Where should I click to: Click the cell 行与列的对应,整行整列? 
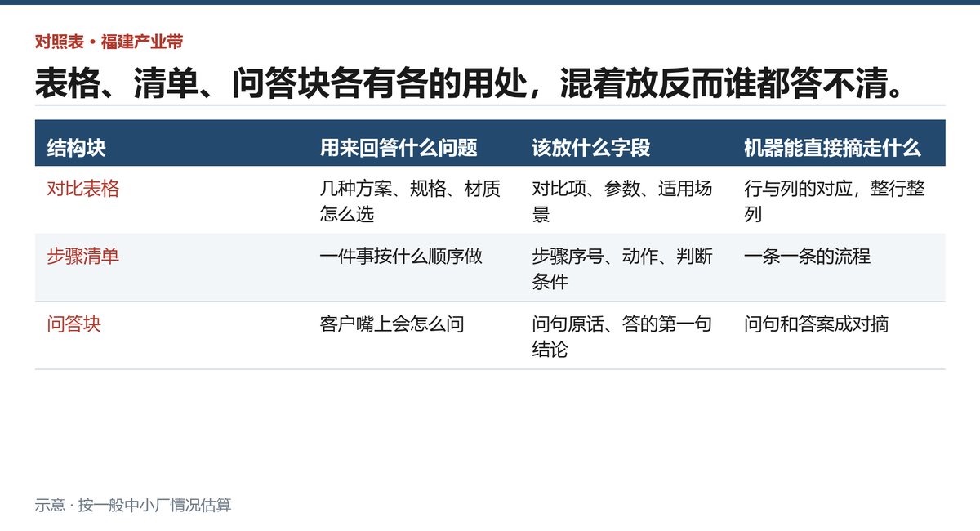835,201
